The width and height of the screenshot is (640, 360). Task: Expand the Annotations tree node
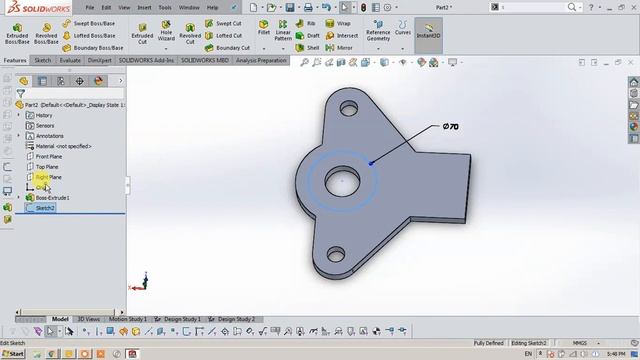pyautogui.click(x=18, y=136)
